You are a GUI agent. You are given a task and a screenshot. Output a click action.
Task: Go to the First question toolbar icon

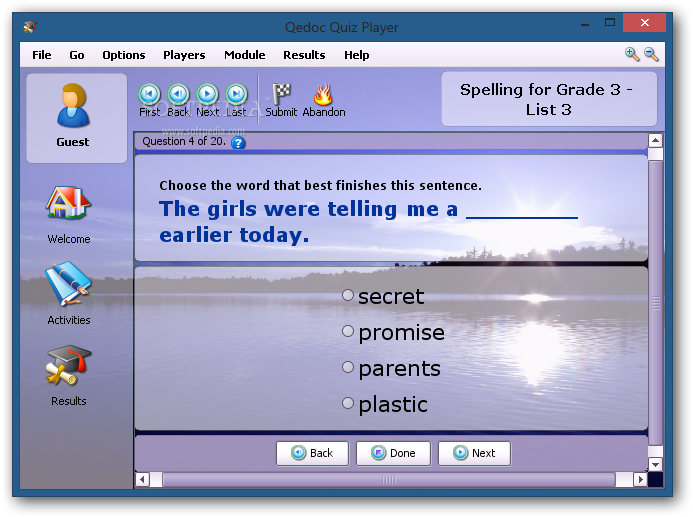pos(149,94)
